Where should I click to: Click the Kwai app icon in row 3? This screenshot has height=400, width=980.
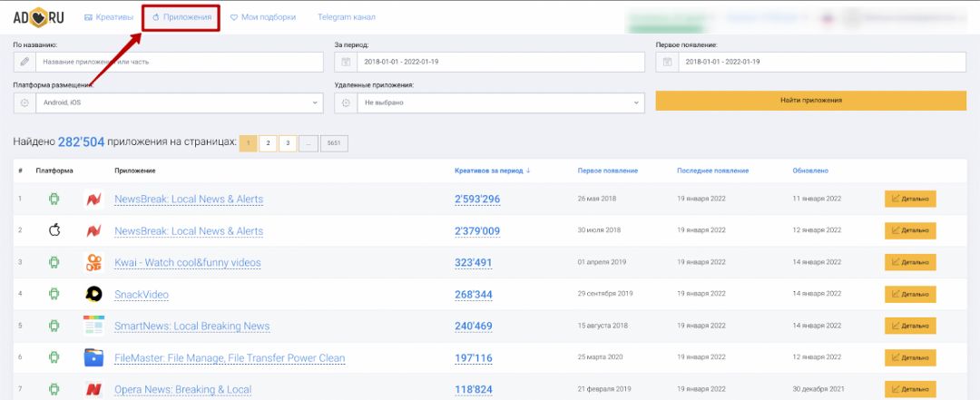pos(93,262)
